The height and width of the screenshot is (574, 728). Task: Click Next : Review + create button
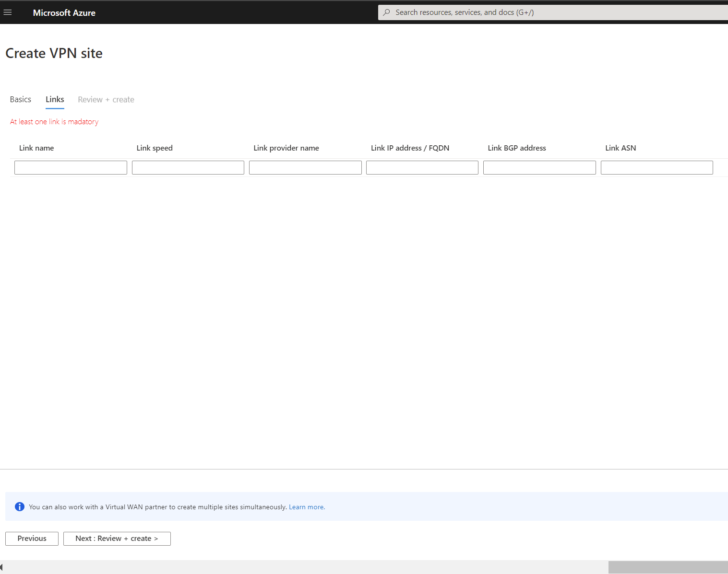(117, 538)
